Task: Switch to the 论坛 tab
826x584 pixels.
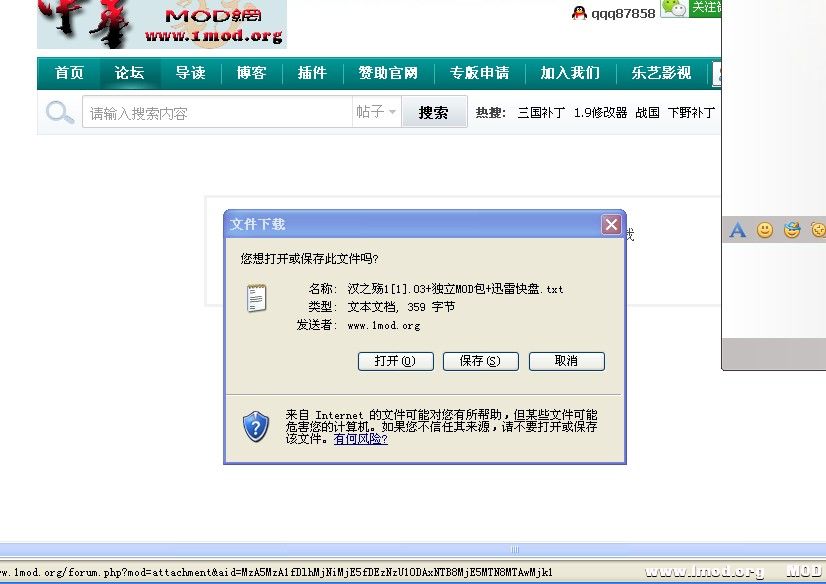Action: tap(129, 73)
